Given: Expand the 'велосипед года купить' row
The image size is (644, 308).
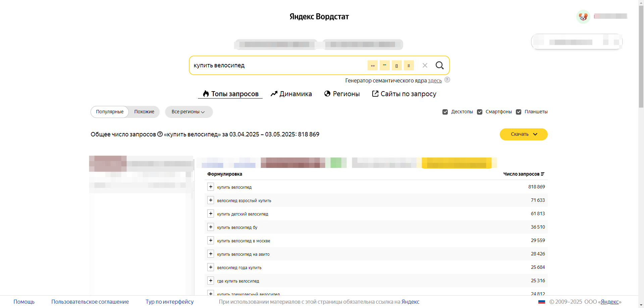Looking at the screenshot, I should [211, 267].
